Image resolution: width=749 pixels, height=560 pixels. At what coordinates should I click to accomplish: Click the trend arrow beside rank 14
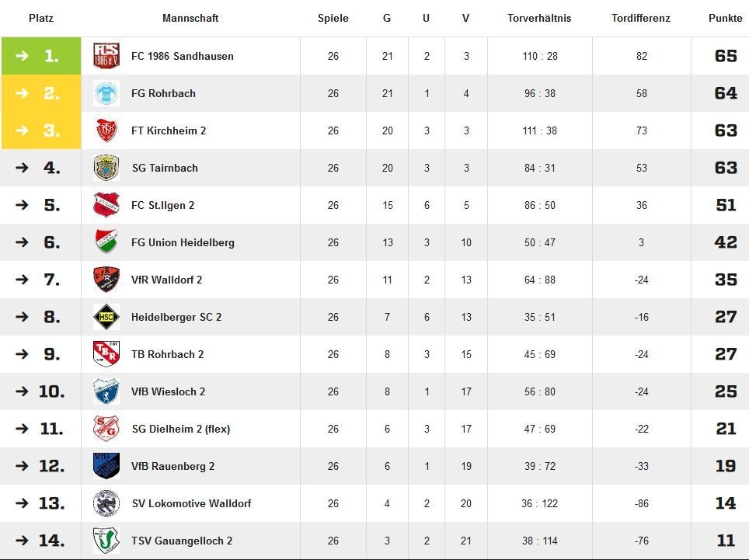coord(22,541)
